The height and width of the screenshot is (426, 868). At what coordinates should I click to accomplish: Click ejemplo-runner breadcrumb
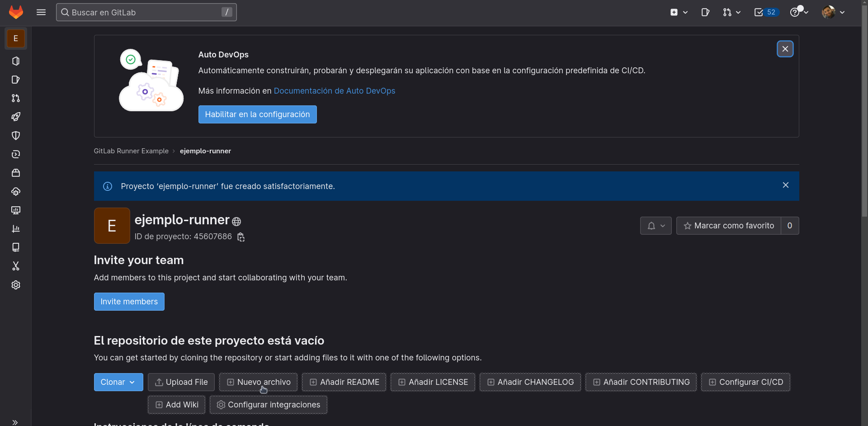pos(205,151)
